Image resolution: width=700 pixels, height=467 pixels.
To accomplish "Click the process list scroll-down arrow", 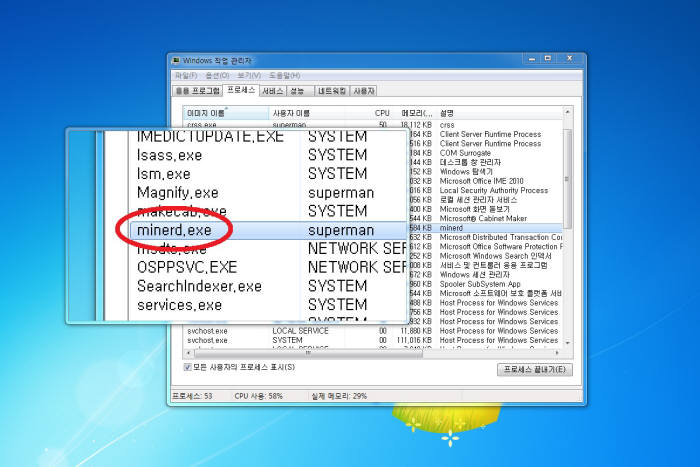I will pos(567,343).
